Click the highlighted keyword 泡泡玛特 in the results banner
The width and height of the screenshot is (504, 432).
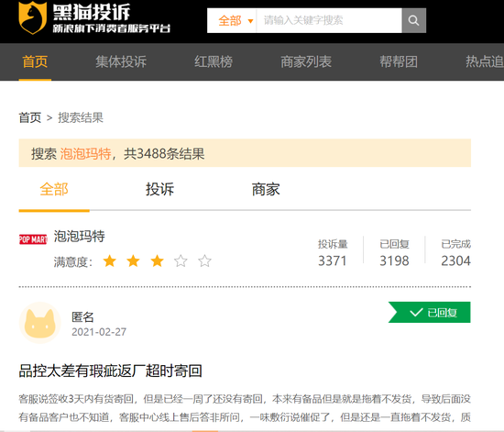pyautogui.click(x=85, y=153)
